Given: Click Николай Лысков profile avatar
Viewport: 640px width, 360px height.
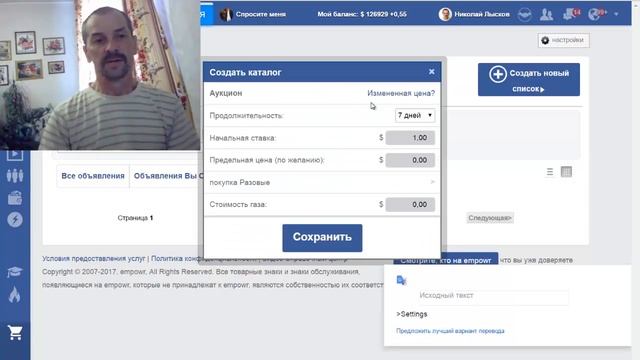Looking at the screenshot, I should pyautogui.click(x=445, y=14).
